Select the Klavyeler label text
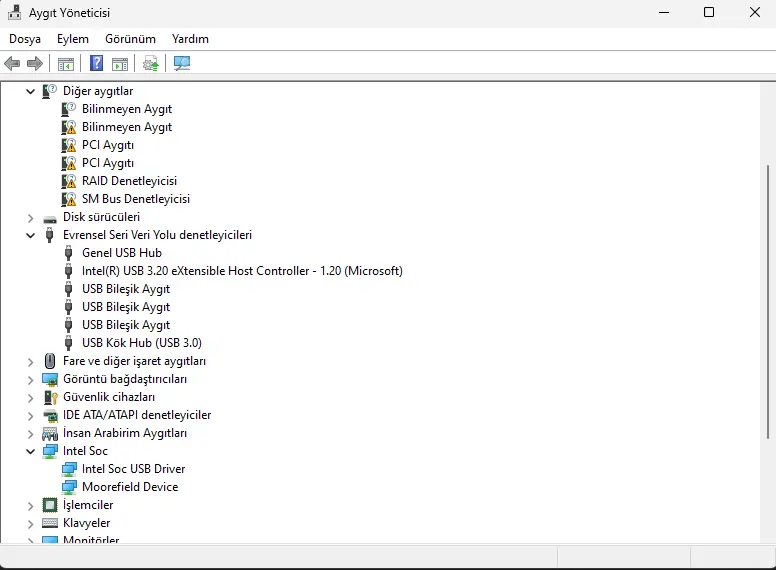This screenshot has width=776, height=570. (x=87, y=523)
